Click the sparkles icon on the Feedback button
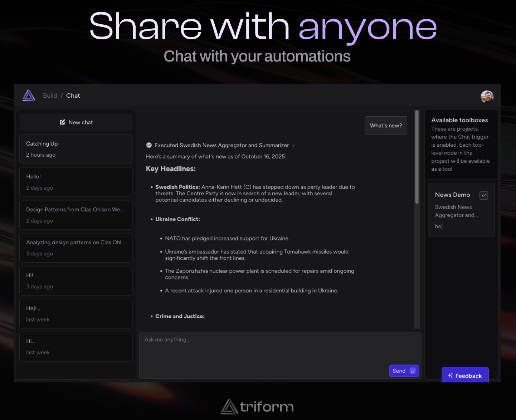The width and height of the screenshot is (516, 420). 450,375
